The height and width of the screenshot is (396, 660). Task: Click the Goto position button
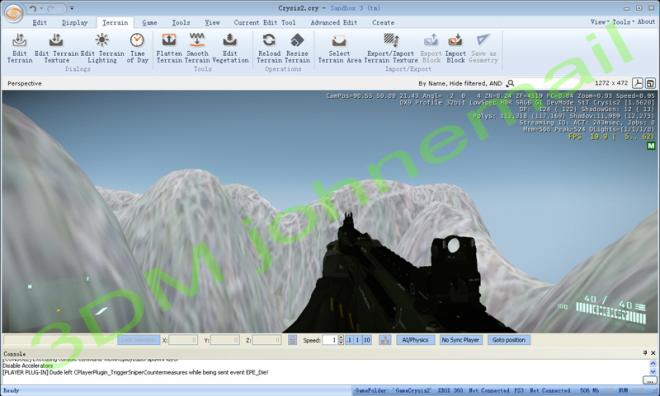[509, 340]
